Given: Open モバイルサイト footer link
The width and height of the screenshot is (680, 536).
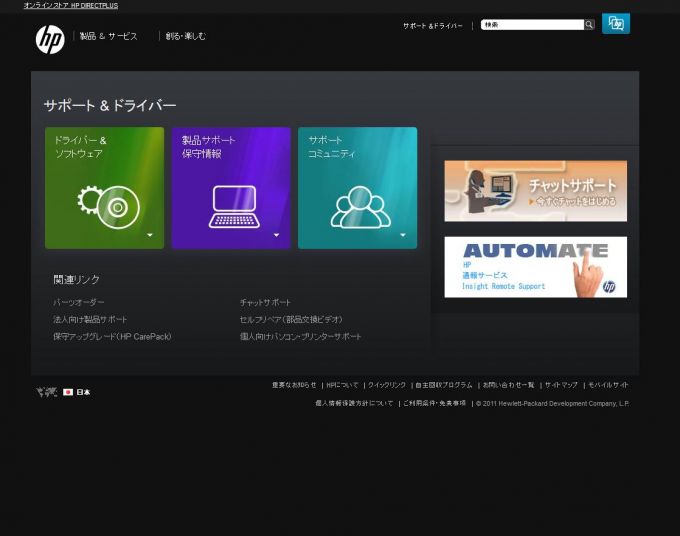Looking at the screenshot, I should [608, 385].
